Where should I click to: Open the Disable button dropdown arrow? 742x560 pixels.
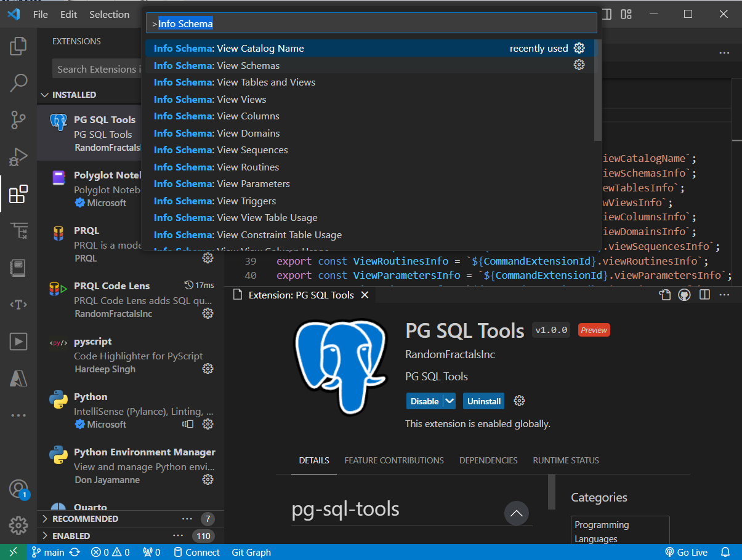pyautogui.click(x=450, y=401)
